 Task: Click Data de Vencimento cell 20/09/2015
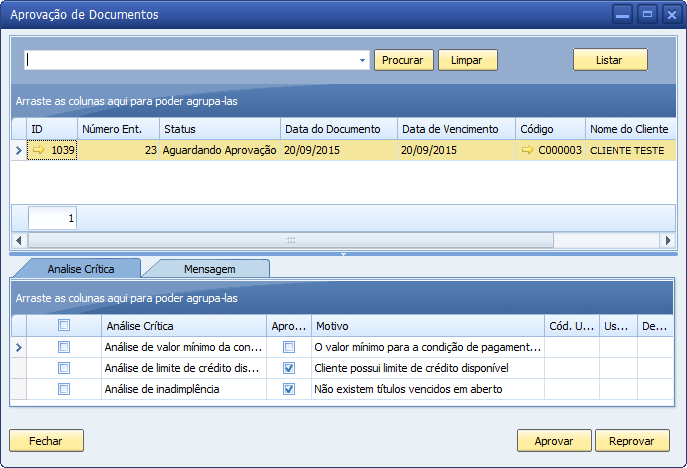tap(457, 150)
